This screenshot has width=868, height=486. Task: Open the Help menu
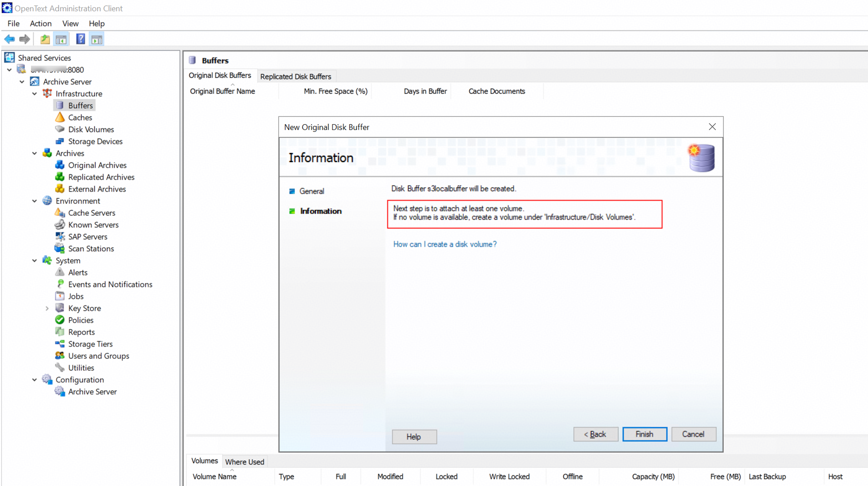[97, 24]
